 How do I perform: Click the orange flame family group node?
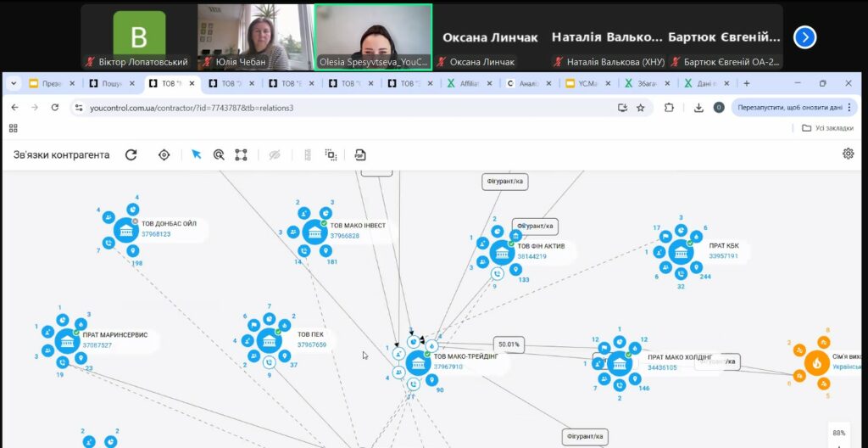[x=816, y=363]
